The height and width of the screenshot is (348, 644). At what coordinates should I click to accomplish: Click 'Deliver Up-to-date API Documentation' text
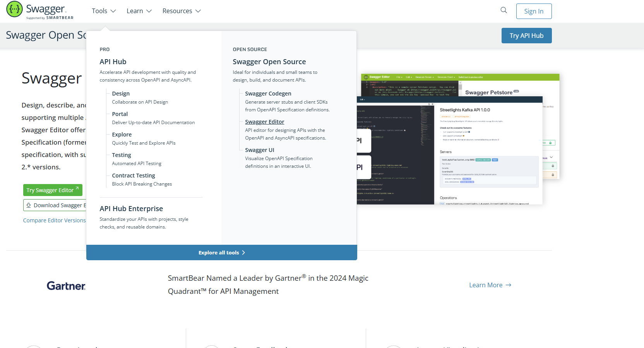(x=153, y=123)
